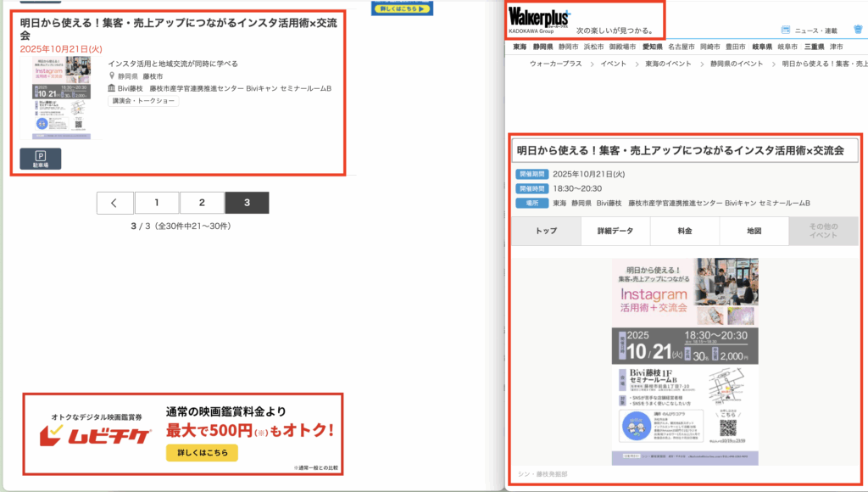The height and width of the screenshot is (492, 868).
Task: Switch to the 料金 tab
Action: point(685,231)
